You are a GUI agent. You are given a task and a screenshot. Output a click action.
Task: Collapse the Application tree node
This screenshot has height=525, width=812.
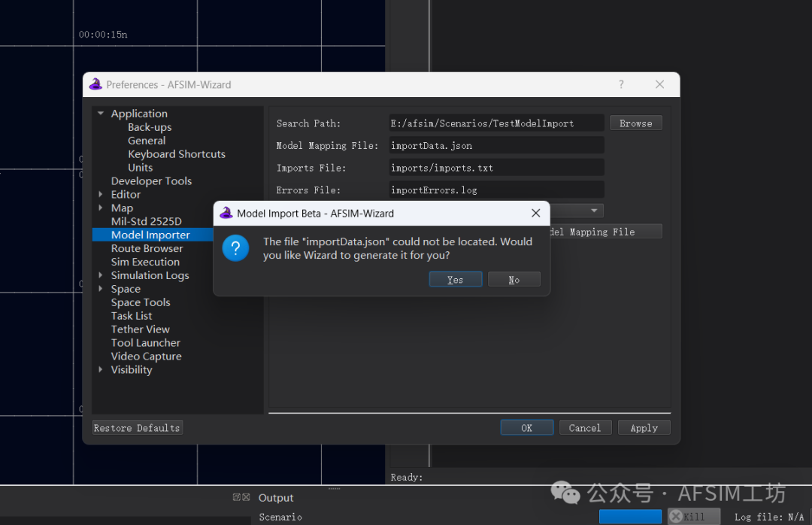click(x=101, y=113)
